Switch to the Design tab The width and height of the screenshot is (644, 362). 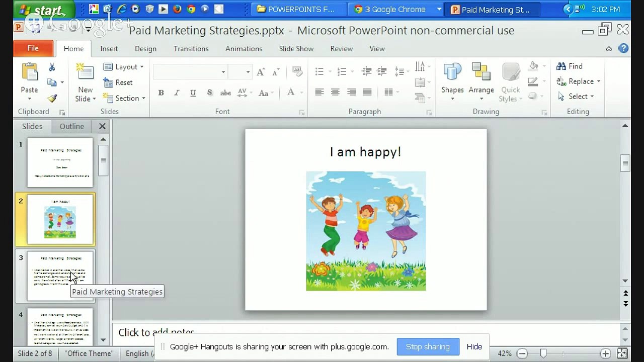coord(145,49)
